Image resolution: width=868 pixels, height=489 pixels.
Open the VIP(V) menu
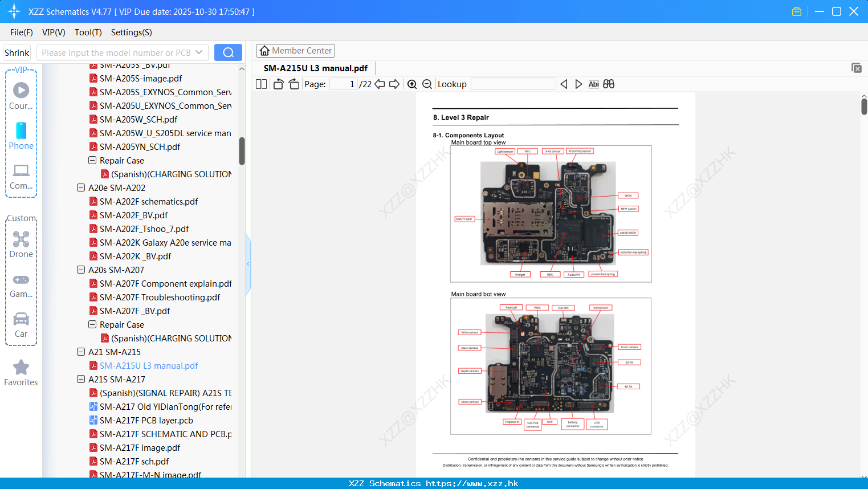pos(54,32)
